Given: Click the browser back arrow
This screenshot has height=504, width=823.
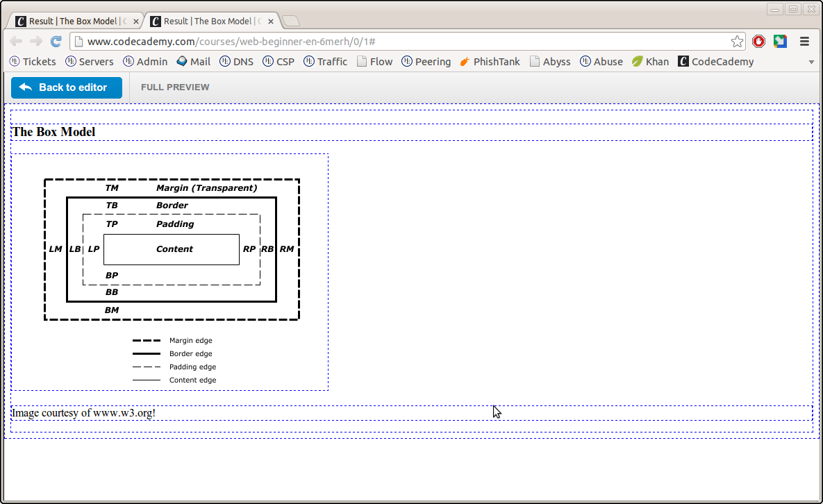Looking at the screenshot, I should pos(16,42).
